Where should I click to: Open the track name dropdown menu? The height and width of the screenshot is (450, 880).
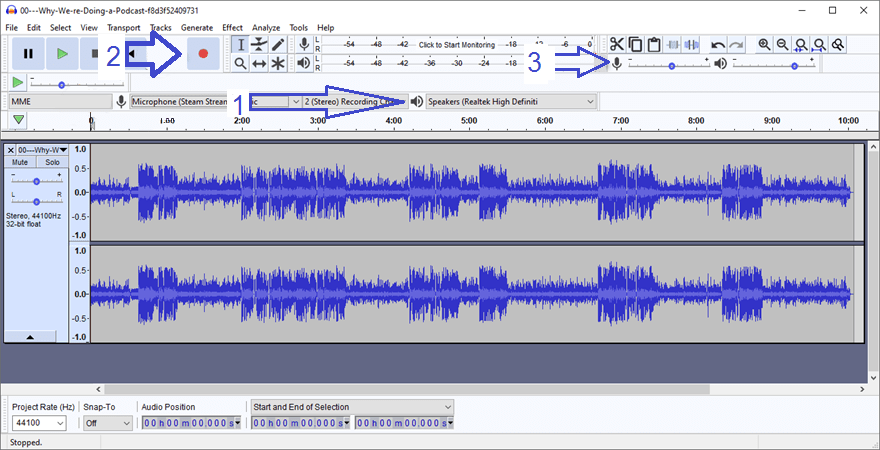[x=43, y=150]
